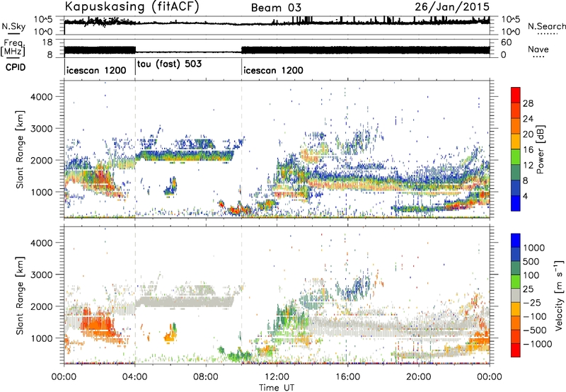Click the "2000" tick of the power panel
Image resolution: width=566 pixels, height=392 pixels.
tap(41, 160)
